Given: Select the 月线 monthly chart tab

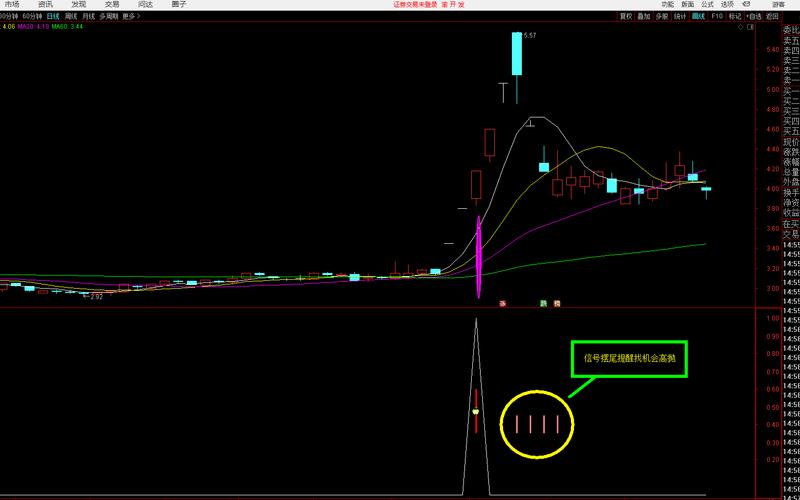Looking at the screenshot, I should coord(89,17).
